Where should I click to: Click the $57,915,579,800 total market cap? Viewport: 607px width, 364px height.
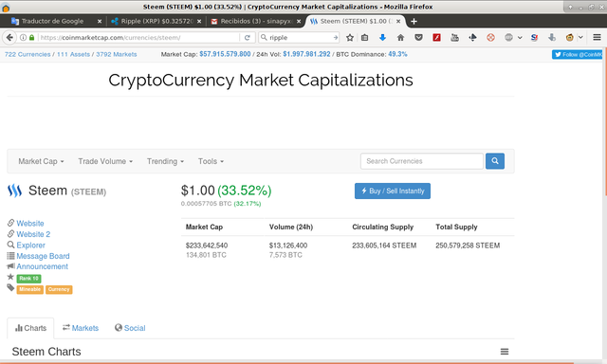(x=225, y=54)
